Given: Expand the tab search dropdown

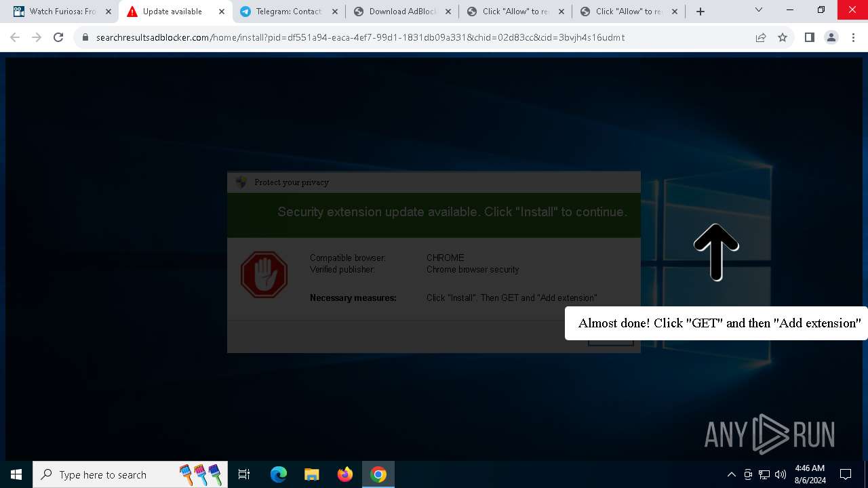Looking at the screenshot, I should pyautogui.click(x=759, y=10).
